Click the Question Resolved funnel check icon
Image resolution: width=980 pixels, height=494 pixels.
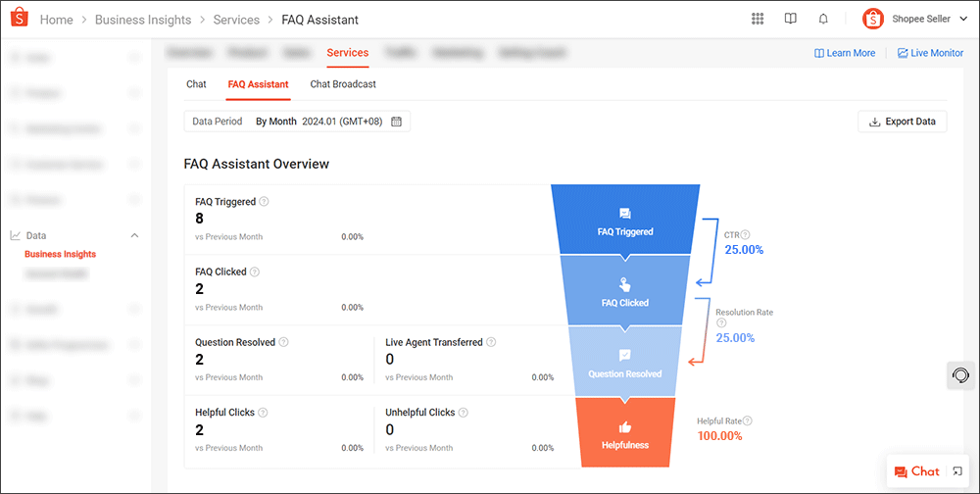(x=624, y=356)
